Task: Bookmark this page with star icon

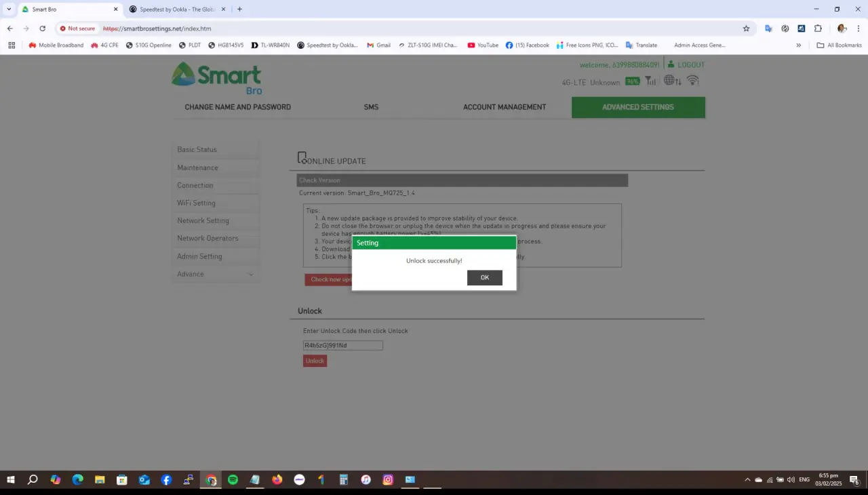Action: click(746, 28)
